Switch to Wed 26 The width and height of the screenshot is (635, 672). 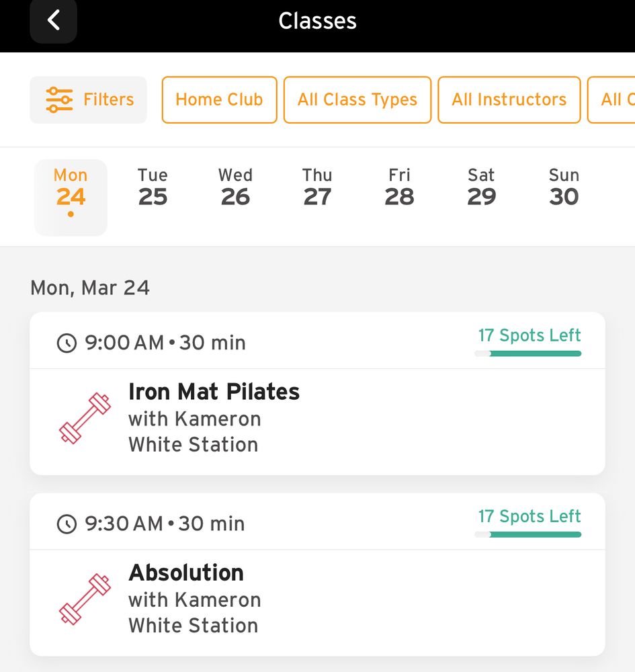click(235, 187)
